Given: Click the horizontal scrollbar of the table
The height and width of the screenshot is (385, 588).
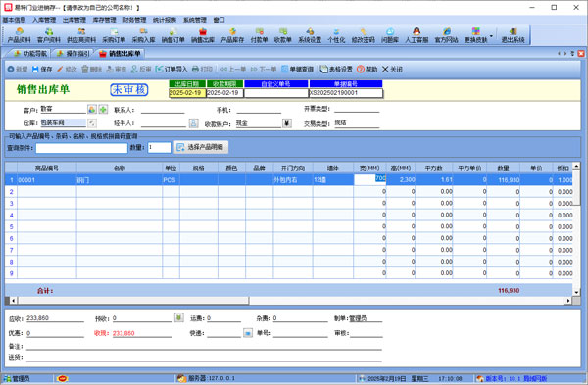Looking at the screenshot, I should pyautogui.click(x=133, y=301).
